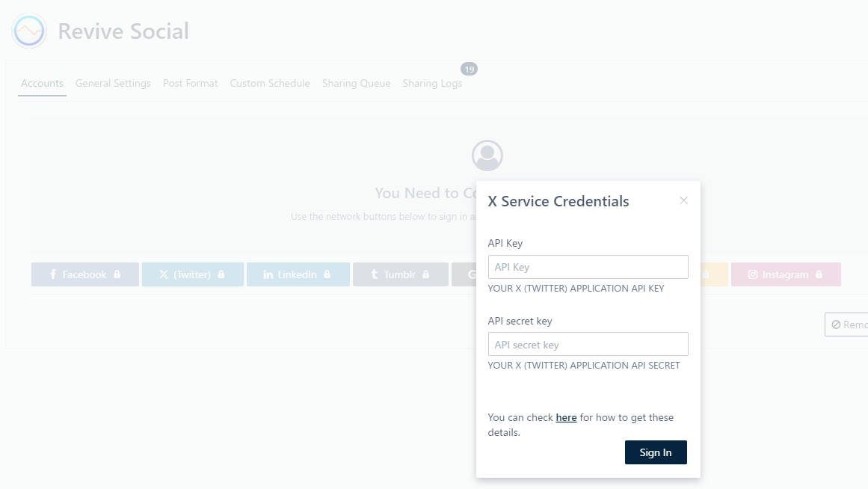Screen dimensions: 868x489
Task: Click 'YOUR X (TWITTER) APPLICATION API KEY' hint
Action: click(576, 289)
